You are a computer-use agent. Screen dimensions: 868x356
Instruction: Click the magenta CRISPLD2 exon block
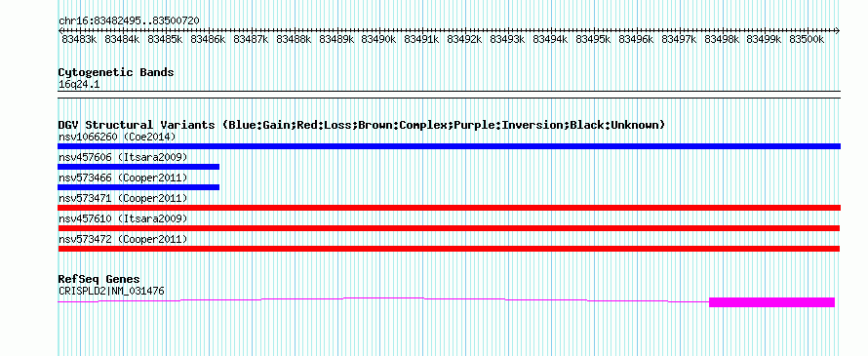(771, 302)
